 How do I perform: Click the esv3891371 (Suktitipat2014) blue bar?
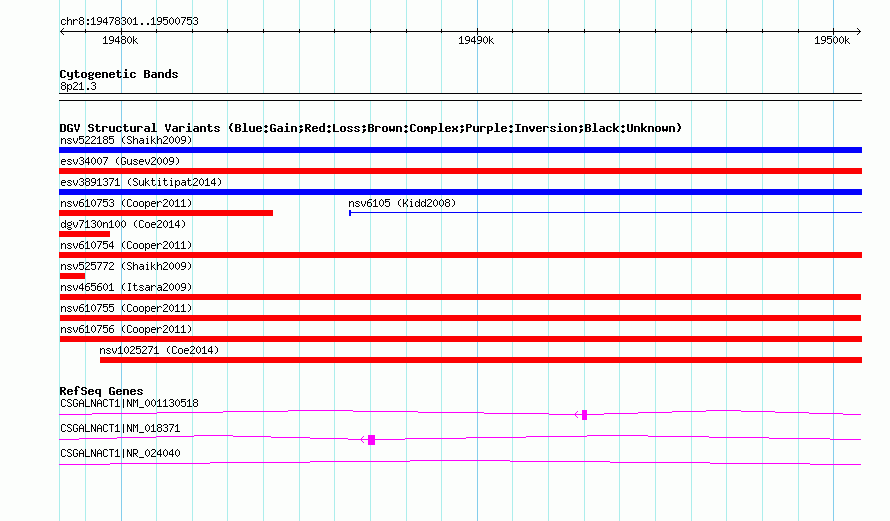coord(460,192)
